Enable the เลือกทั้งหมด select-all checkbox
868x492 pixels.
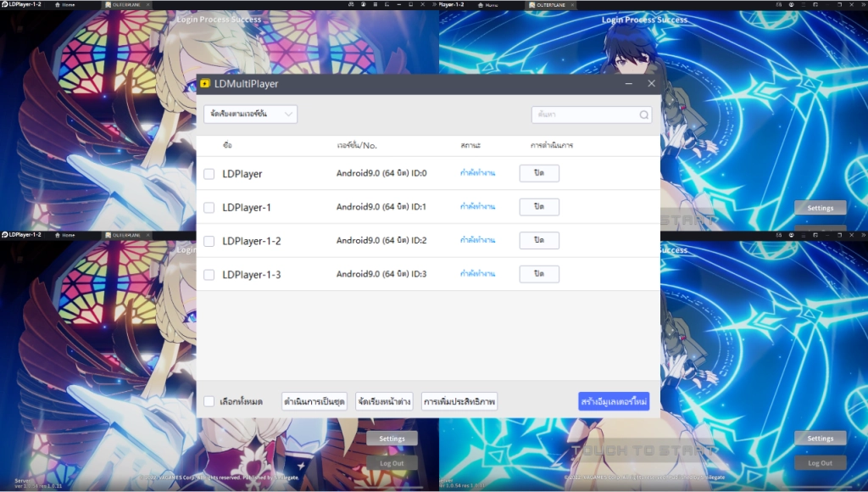point(208,400)
